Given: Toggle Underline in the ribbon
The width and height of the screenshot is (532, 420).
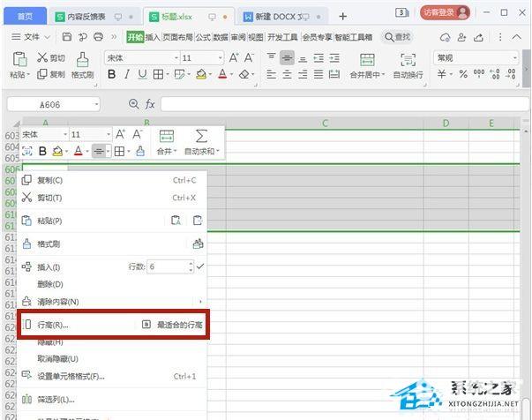Looking at the screenshot, I should (143, 74).
